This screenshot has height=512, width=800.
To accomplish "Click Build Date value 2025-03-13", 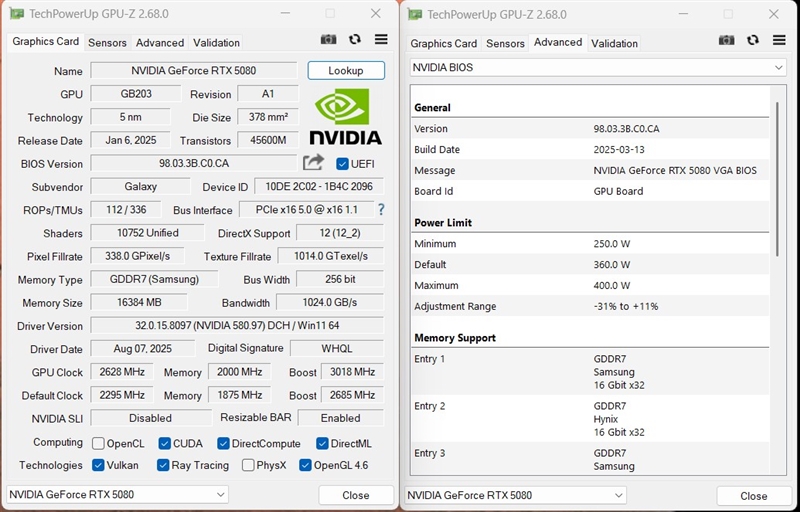I will (619, 149).
